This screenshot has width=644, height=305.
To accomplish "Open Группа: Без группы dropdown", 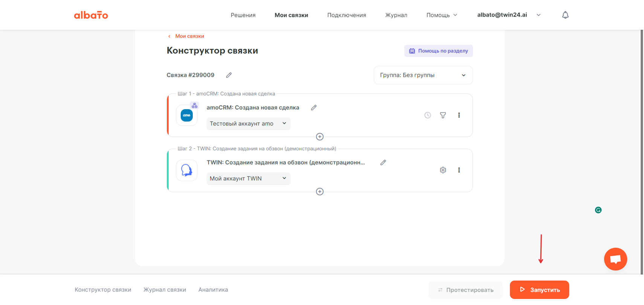I will pos(423,75).
